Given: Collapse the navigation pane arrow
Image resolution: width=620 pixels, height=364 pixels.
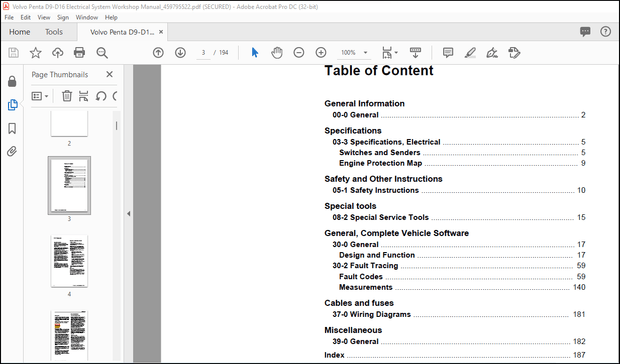Looking at the screenshot, I should tap(129, 214).
